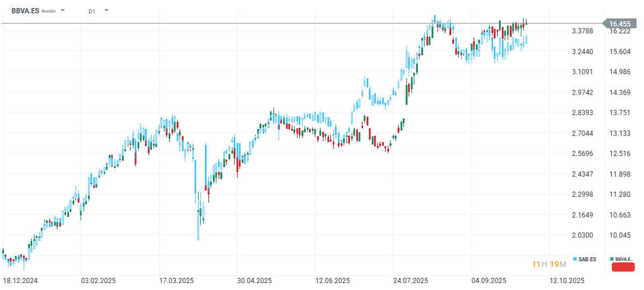Select the 17.03.2025 date axis label
The height and width of the screenshot is (290, 644).
(175, 281)
